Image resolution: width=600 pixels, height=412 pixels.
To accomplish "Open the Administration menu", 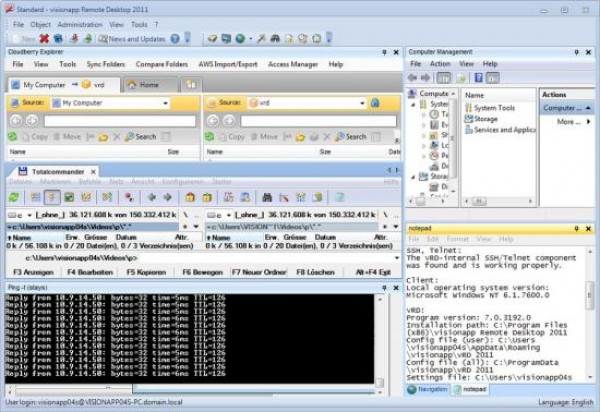I will point(79,24).
